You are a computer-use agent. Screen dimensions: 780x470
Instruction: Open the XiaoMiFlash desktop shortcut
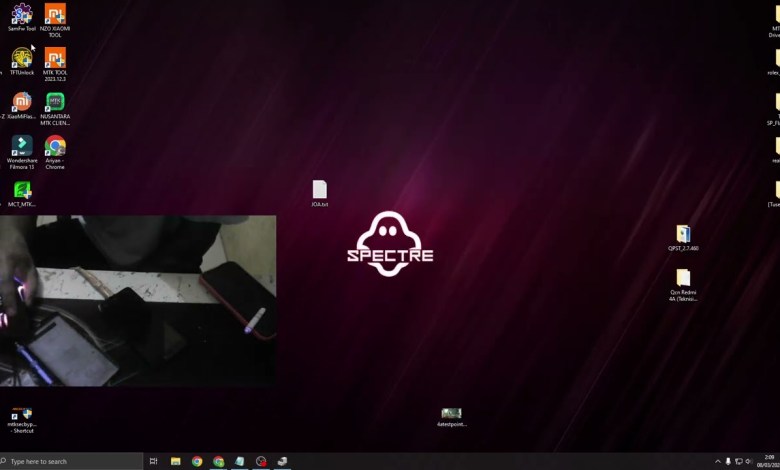22,102
